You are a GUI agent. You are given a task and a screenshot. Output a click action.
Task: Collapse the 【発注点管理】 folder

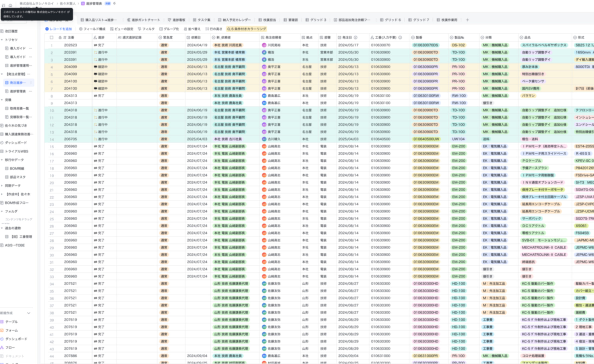[x=2, y=74]
